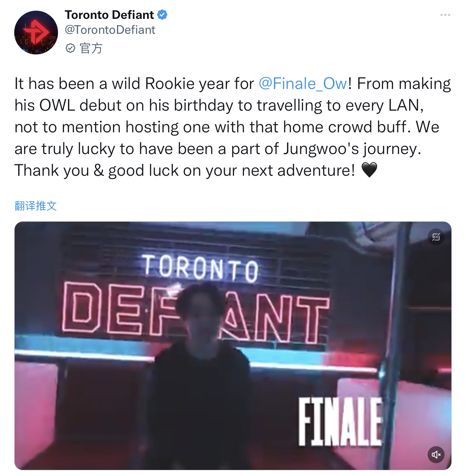Click the black heart emoji

[x=369, y=170]
